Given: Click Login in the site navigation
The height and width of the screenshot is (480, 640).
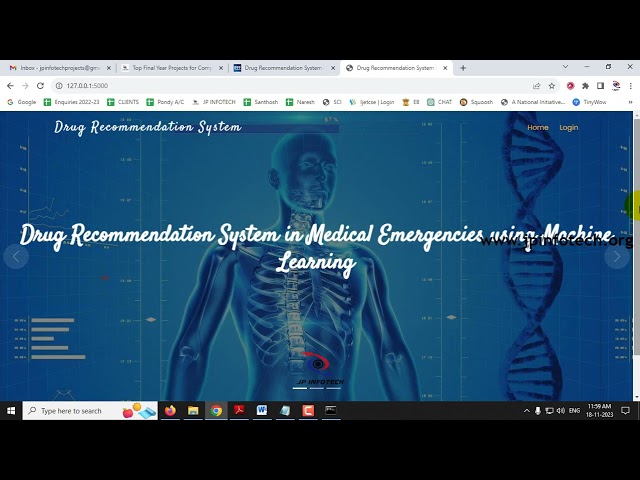Looking at the screenshot, I should [569, 127].
